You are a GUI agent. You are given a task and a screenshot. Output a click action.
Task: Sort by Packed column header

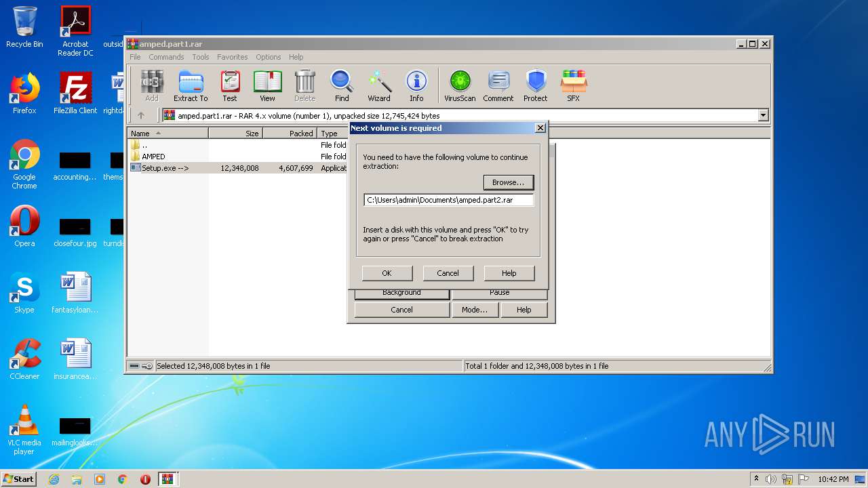[290, 134]
